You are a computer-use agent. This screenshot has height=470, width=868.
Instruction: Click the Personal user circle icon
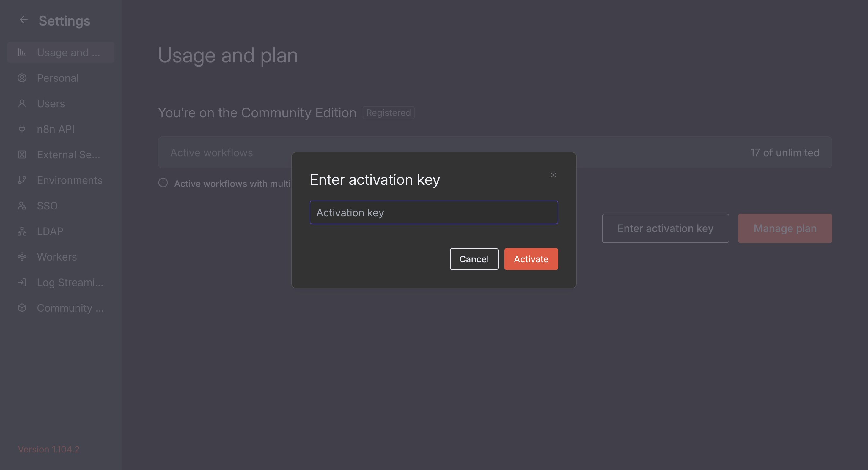coord(22,78)
